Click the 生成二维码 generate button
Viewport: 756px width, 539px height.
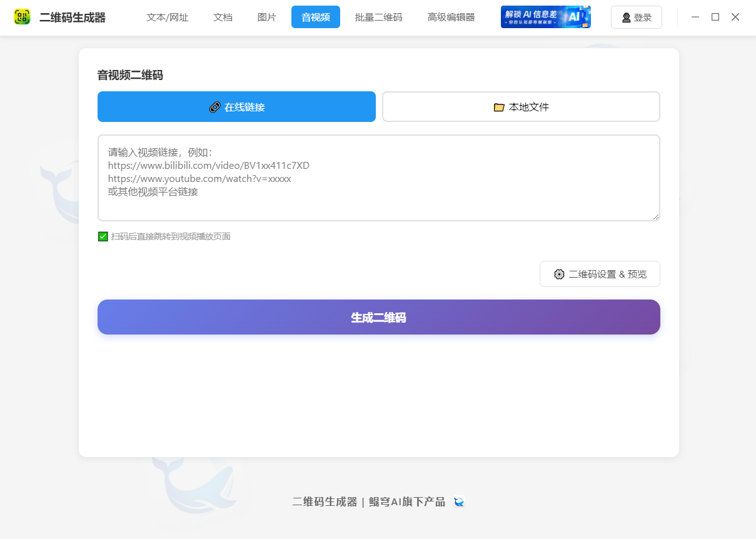coord(378,317)
